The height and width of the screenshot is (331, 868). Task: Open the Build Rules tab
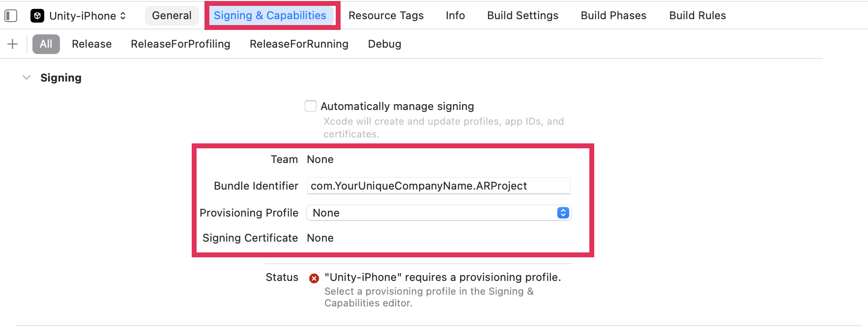click(x=697, y=16)
